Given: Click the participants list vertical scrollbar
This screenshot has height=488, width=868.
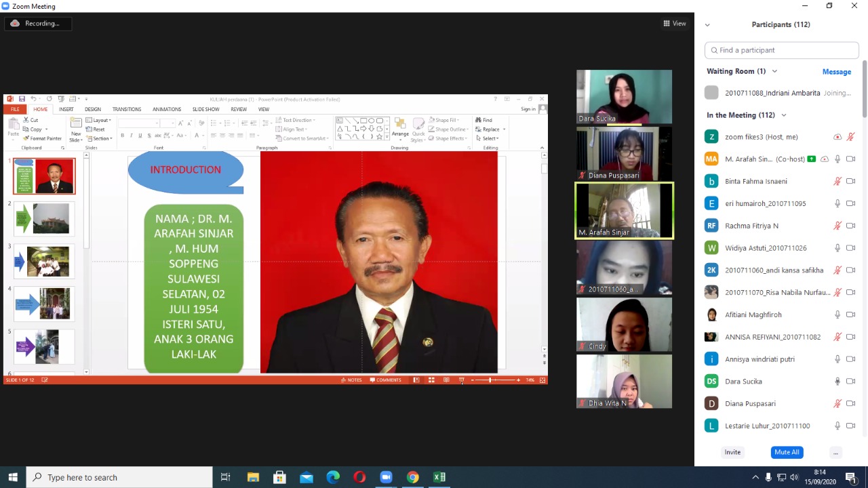Looking at the screenshot, I should (864, 88).
